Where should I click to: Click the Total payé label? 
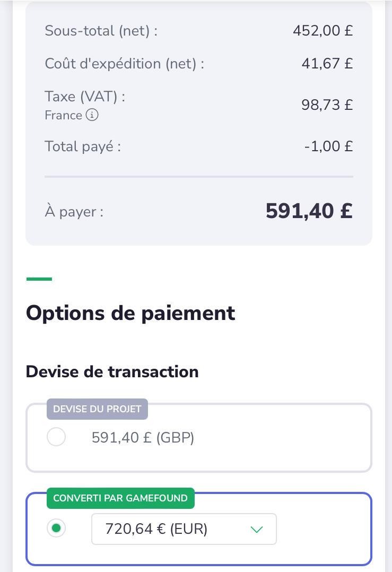point(83,146)
